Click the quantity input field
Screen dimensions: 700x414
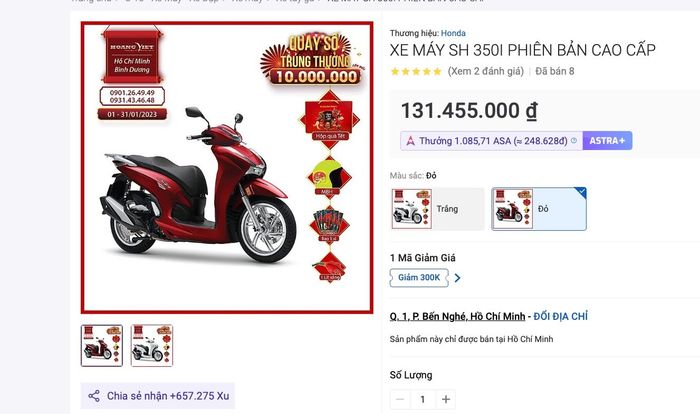pyautogui.click(x=423, y=399)
